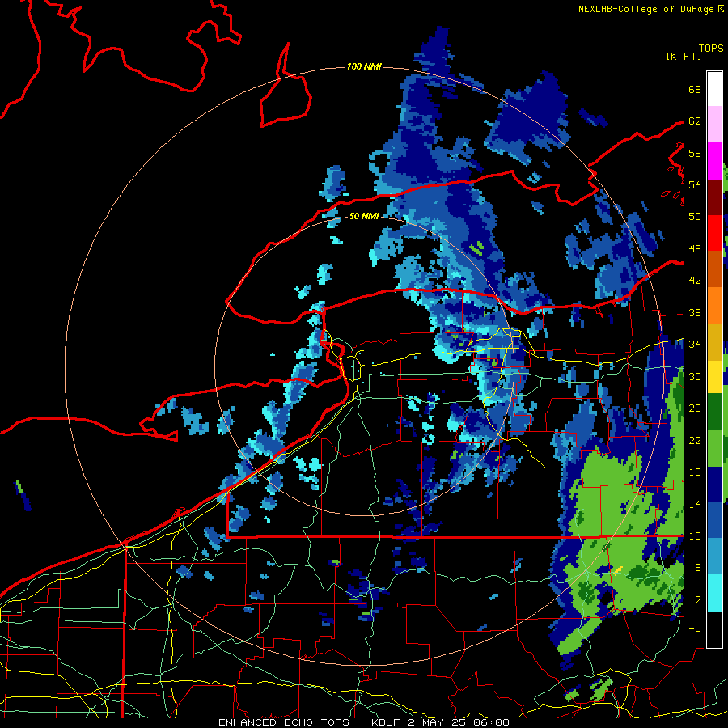Select the light pink legend swatch
Viewport: 728px width, 728px height.
click(714, 125)
